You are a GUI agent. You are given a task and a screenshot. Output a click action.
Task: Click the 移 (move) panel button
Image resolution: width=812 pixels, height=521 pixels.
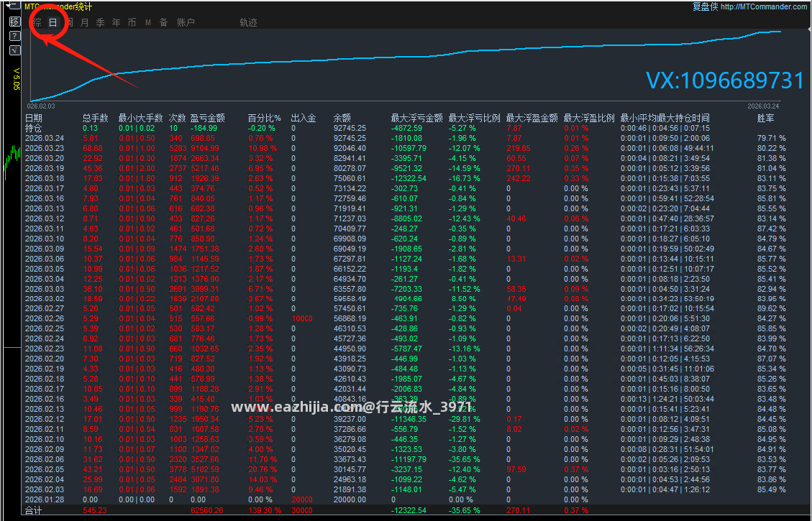pos(14,22)
